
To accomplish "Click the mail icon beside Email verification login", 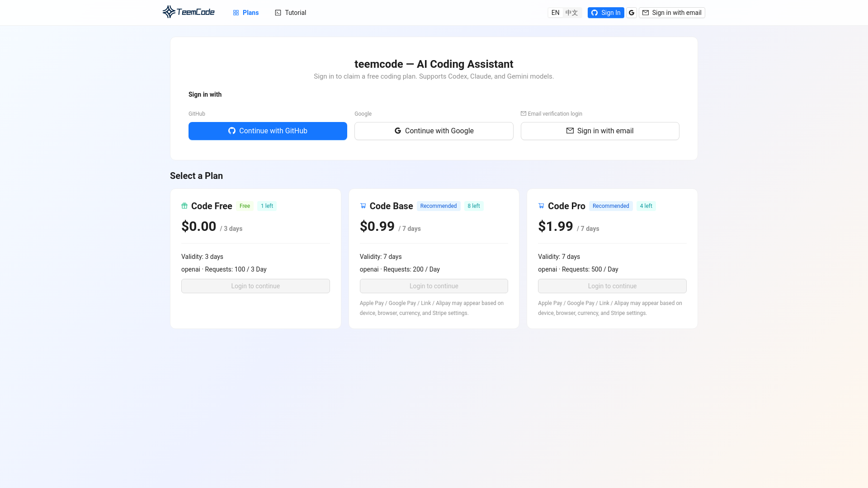I will pyautogui.click(x=524, y=113).
